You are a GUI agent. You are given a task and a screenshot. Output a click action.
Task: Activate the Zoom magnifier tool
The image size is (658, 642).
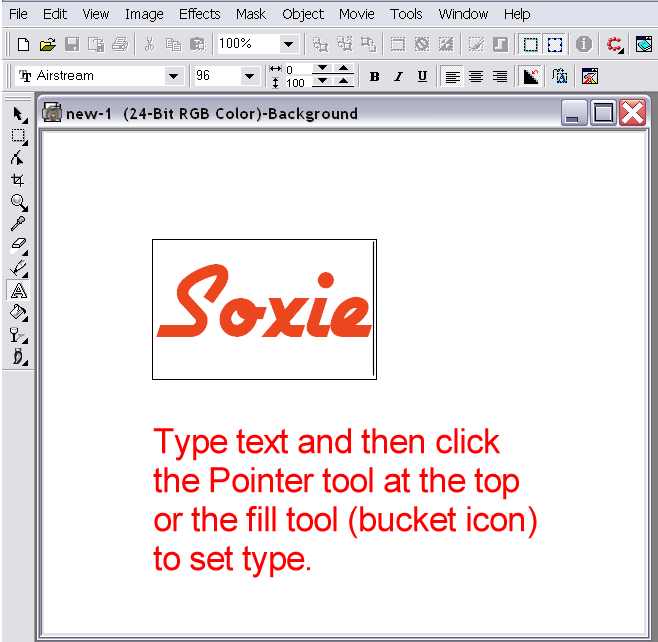coord(18,202)
